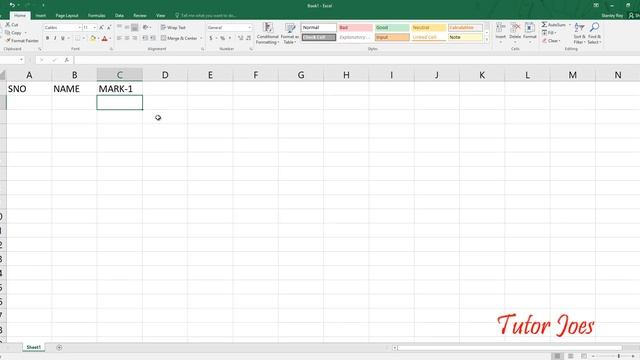Open Format as Table gallery
The height and width of the screenshot is (360, 640).
pos(290,33)
